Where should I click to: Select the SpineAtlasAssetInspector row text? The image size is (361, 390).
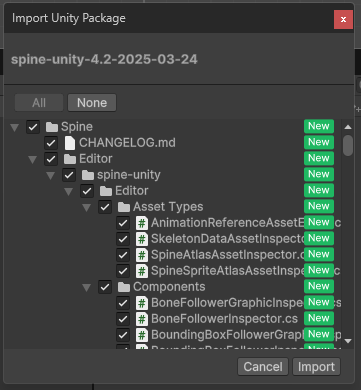228,255
